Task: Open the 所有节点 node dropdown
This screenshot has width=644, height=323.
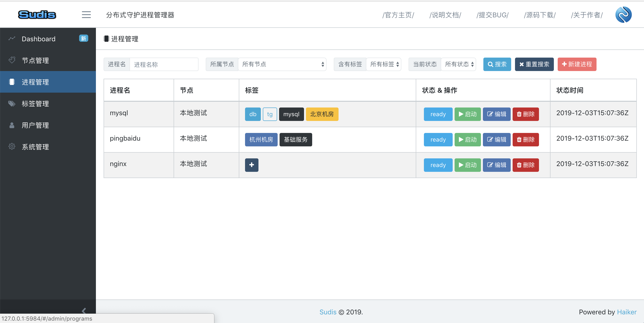Action: (282, 65)
